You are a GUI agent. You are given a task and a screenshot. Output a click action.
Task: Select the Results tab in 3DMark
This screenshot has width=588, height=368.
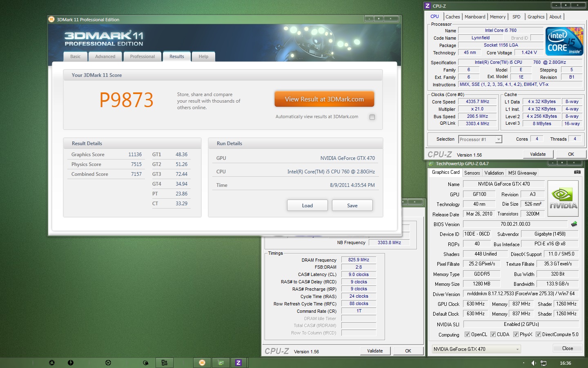177,56
